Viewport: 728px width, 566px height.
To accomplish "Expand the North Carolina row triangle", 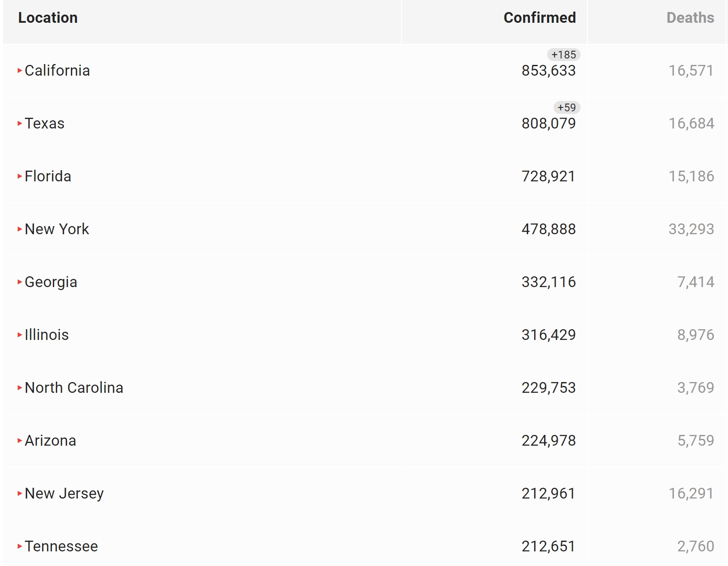I will 20,388.
